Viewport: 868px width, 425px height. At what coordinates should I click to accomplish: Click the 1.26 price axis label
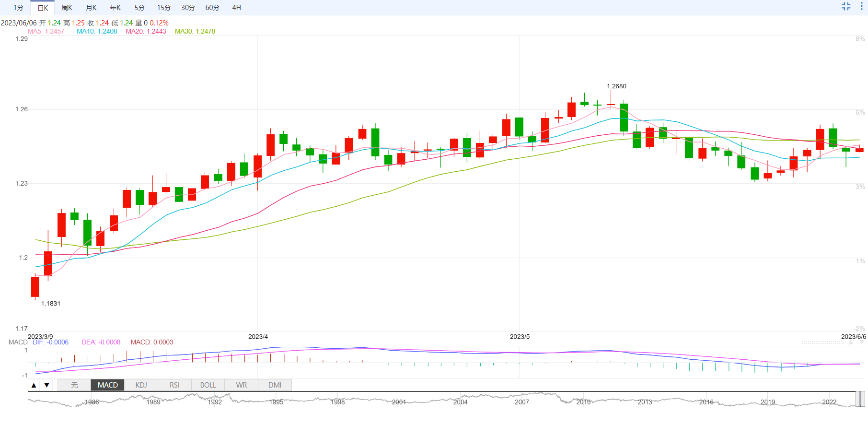point(22,109)
